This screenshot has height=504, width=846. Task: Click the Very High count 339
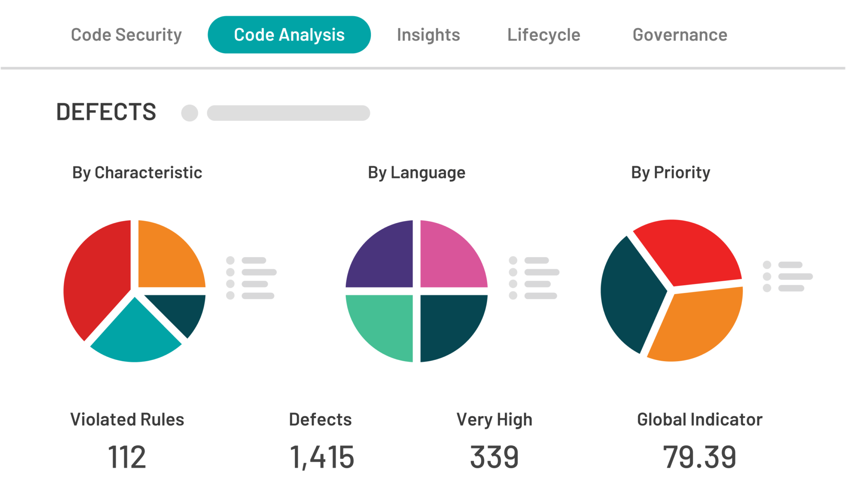tap(494, 457)
